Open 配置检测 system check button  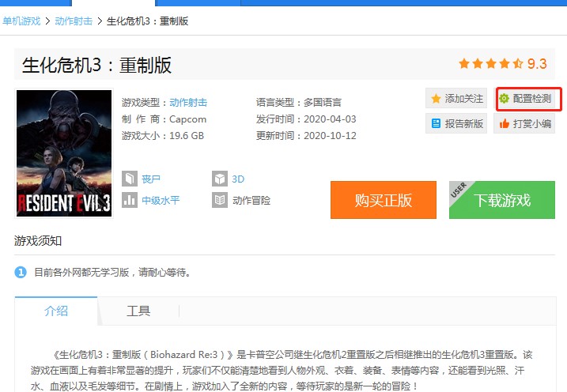click(x=524, y=98)
